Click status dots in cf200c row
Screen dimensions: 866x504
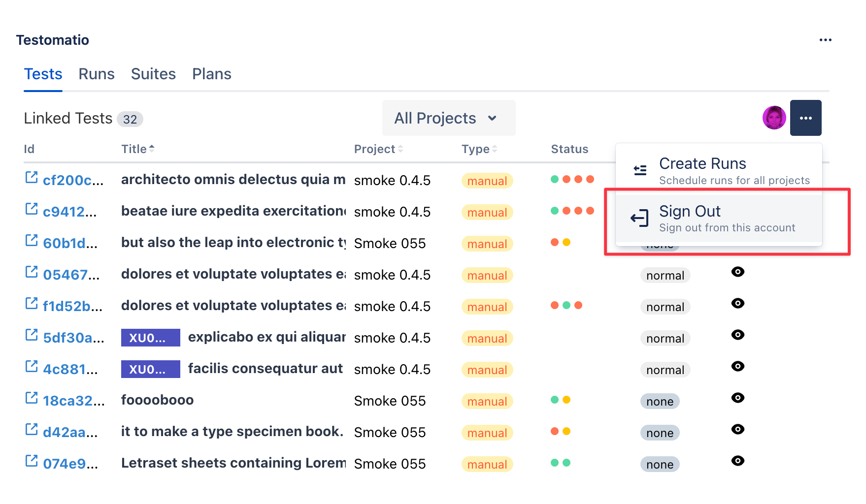(572, 179)
